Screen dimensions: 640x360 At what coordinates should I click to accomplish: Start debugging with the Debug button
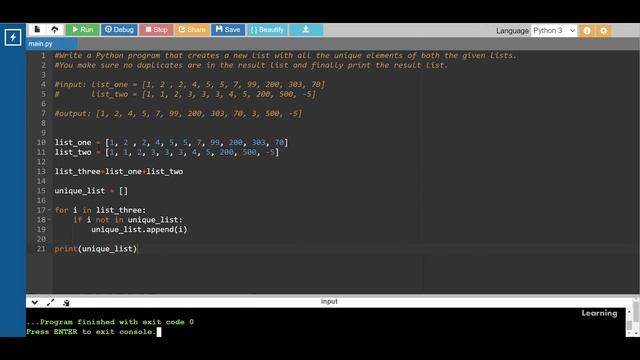click(x=119, y=30)
